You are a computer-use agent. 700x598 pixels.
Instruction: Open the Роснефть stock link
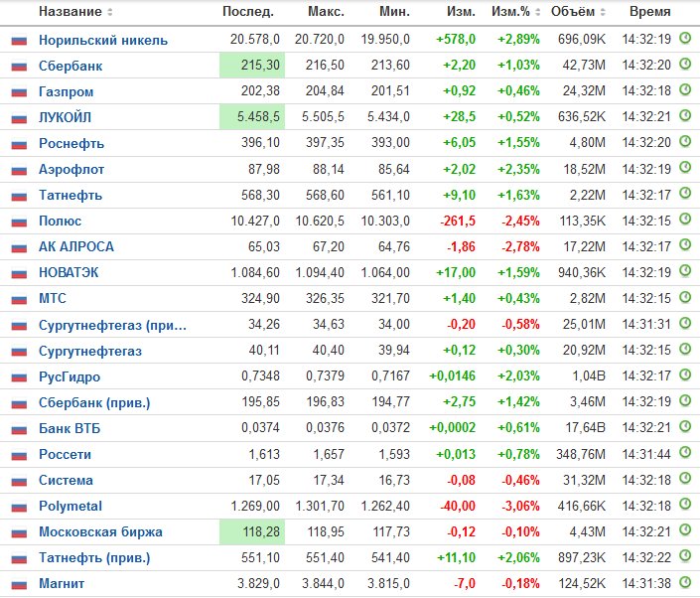71,143
